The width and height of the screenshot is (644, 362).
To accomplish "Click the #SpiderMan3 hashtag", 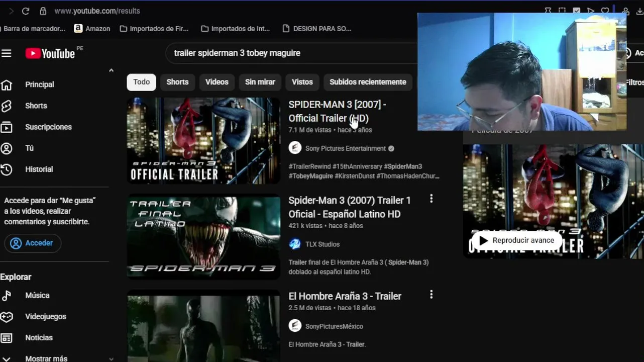I will (x=403, y=166).
